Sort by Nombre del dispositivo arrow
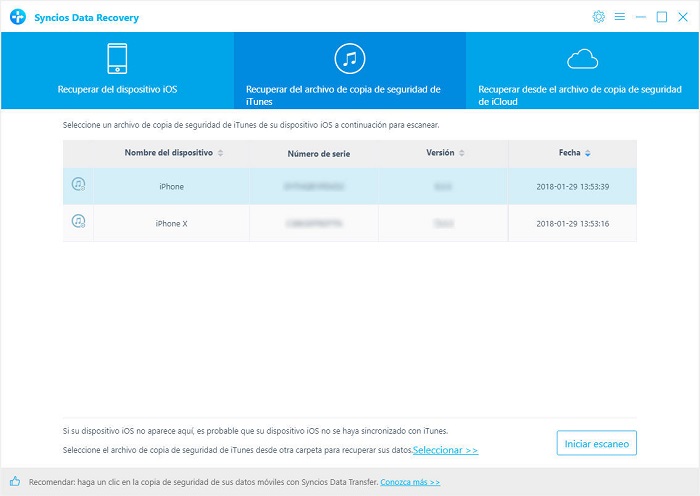 click(220, 153)
